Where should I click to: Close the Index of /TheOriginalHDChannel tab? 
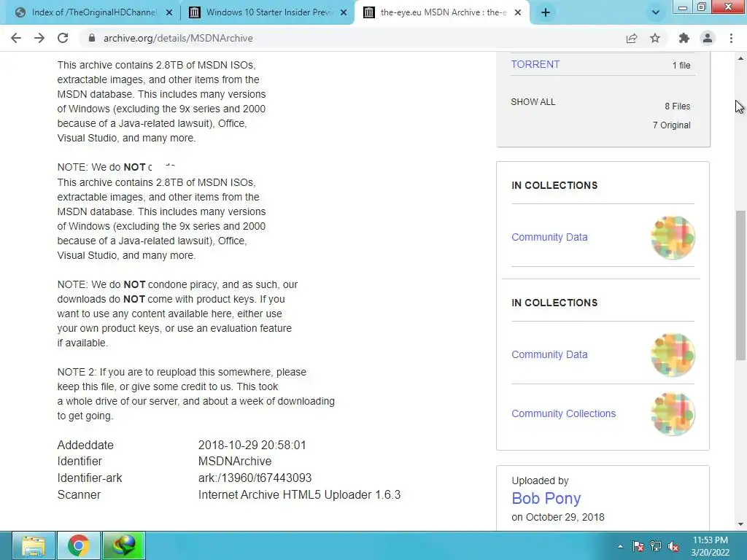(x=169, y=12)
